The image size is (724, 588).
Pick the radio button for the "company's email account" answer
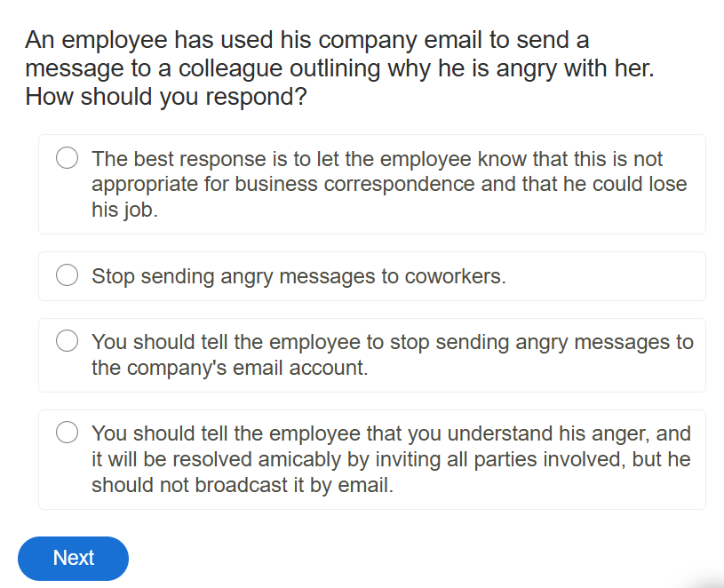(68, 341)
